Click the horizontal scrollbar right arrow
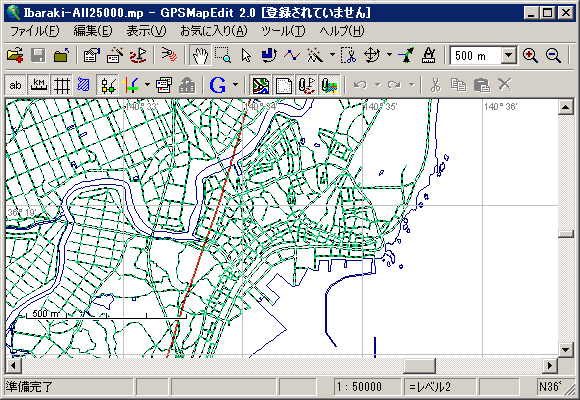Viewport: 580px width, 400px height. click(x=550, y=366)
